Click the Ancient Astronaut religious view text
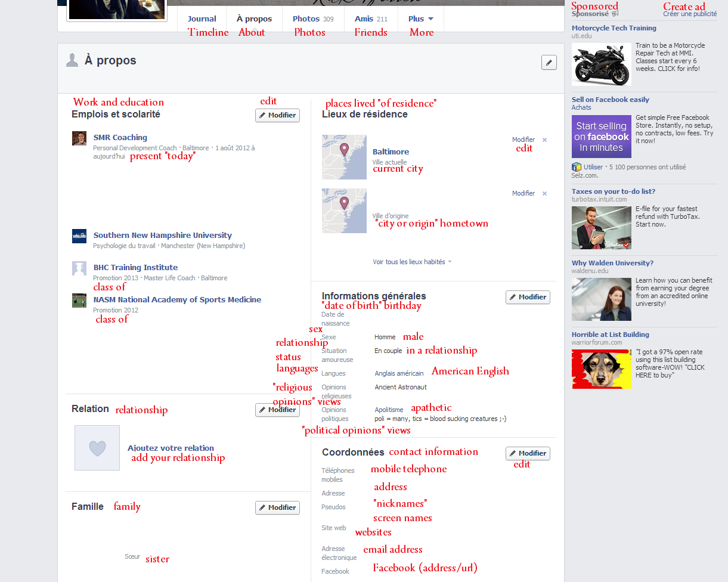 (x=401, y=388)
